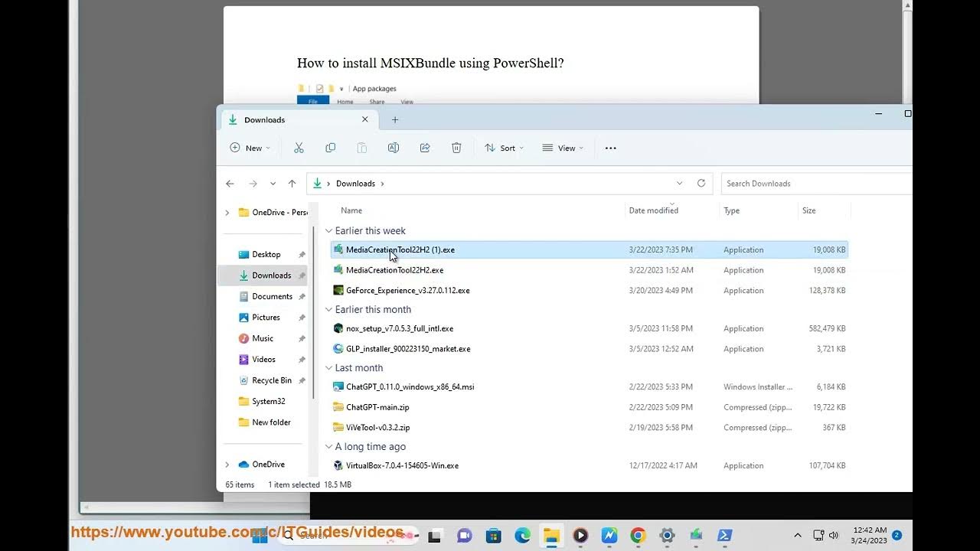Open a new File Explorer tab
The height and width of the screenshot is (551, 980).
point(395,119)
